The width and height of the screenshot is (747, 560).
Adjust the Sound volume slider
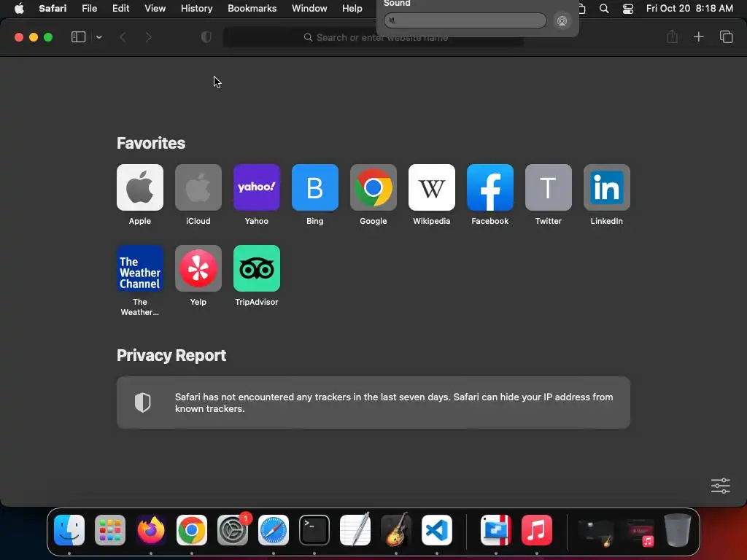(465, 20)
